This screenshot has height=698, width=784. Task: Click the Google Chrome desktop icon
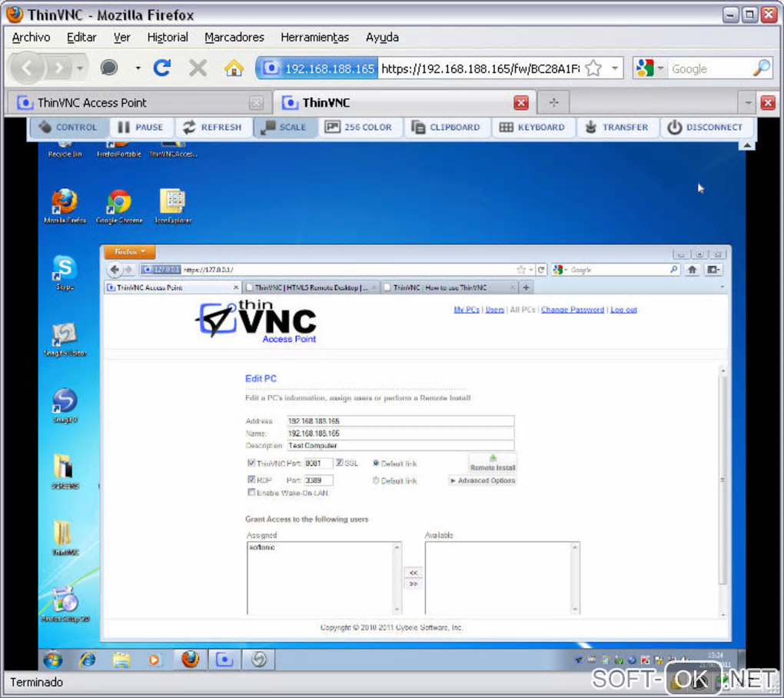click(119, 206)
